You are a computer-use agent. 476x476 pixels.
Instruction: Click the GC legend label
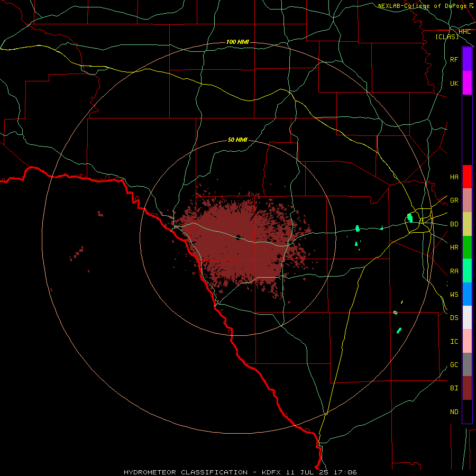454,365
